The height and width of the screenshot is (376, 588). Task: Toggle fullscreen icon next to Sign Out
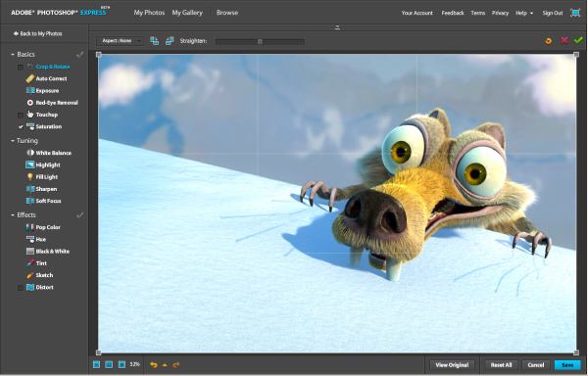[x=575, y=13]
